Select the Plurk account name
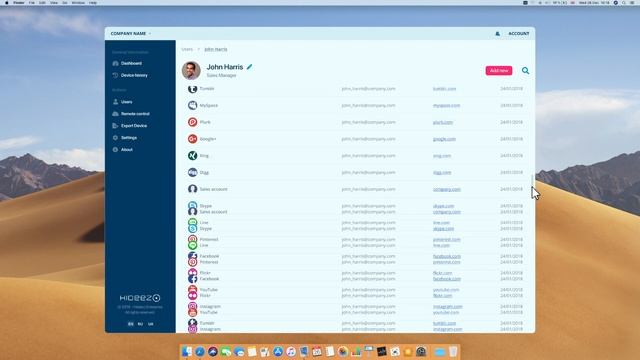 click(x=205, y=122)
